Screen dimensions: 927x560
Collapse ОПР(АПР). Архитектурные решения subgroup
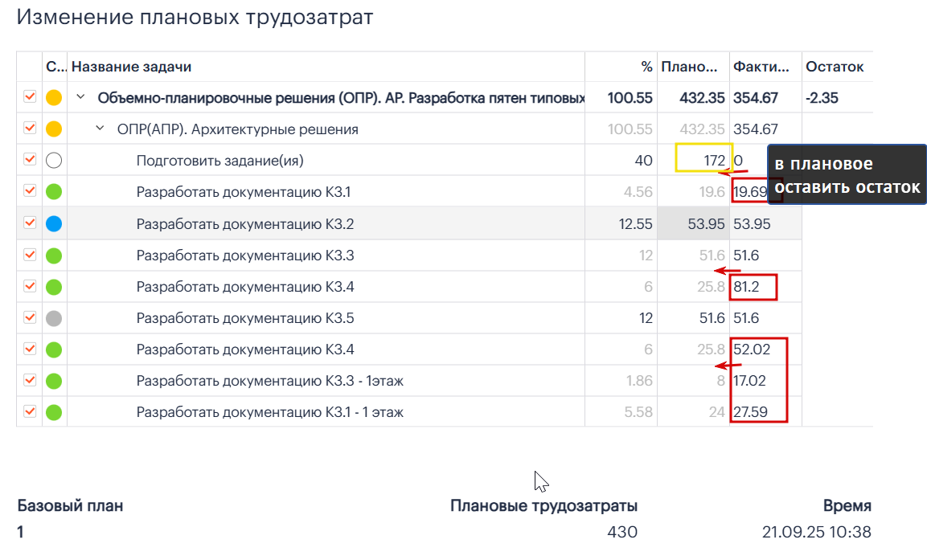point(100,129)
